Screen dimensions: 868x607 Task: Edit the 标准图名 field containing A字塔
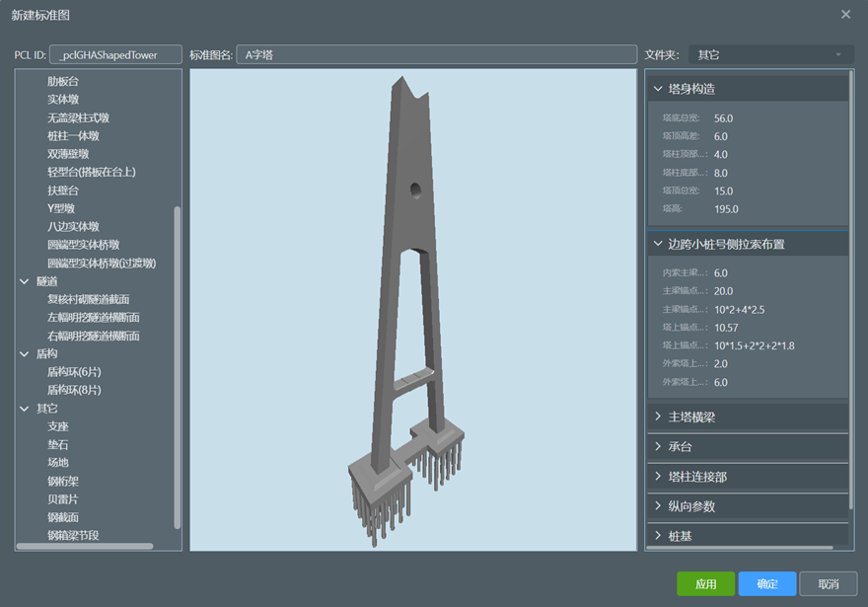pyautogui.click(x=437, y=55)
